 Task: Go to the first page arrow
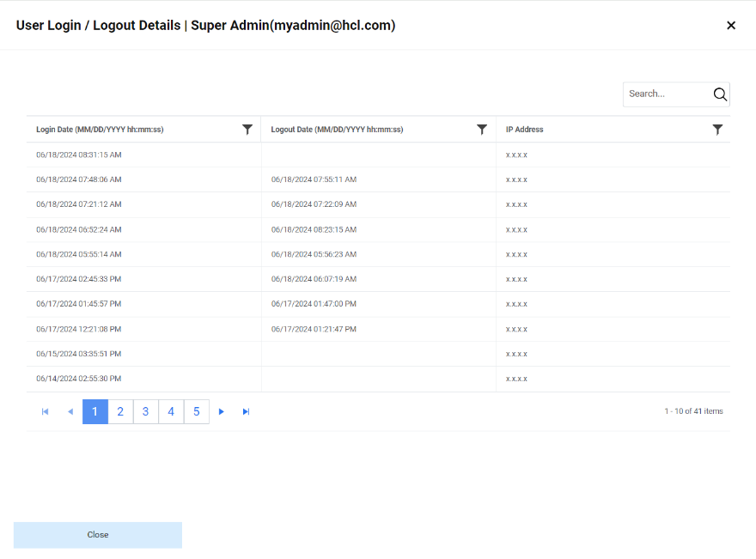[46, 412]
